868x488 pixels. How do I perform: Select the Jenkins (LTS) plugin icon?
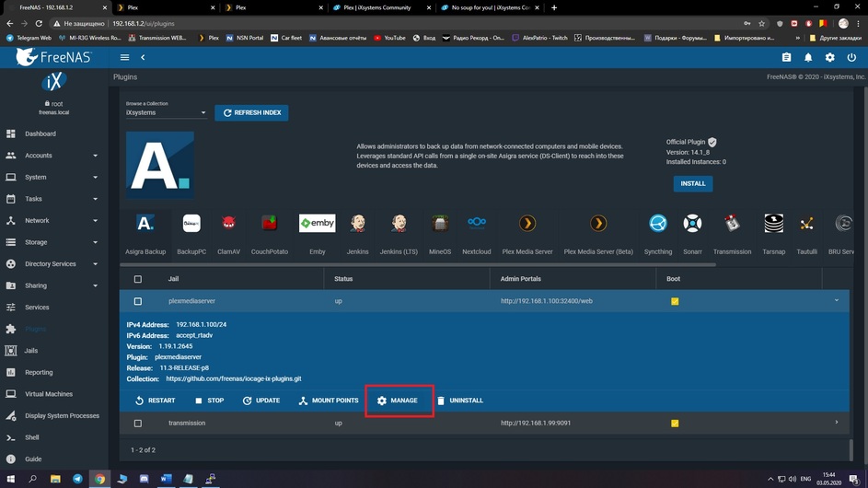coord(399,223)
